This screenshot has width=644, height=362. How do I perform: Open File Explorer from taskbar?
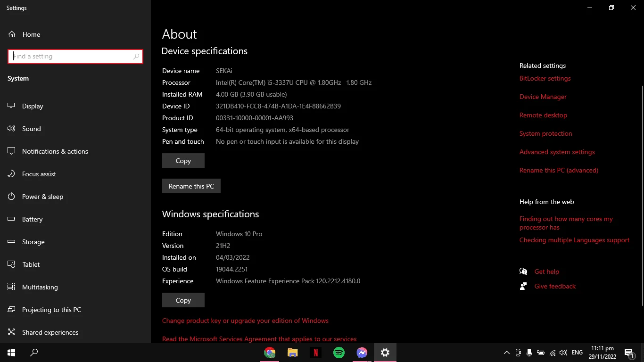coord(293,353)
